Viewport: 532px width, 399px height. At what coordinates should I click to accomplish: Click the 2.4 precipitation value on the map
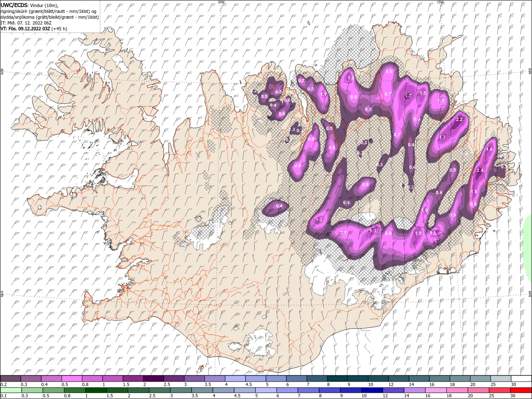(x=480, y=170)
